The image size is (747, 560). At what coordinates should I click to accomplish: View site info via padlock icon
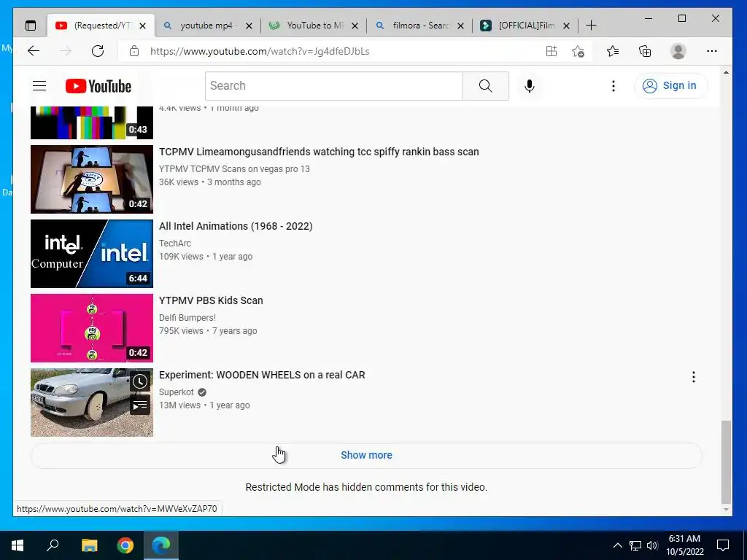click(x=134, y=51)
